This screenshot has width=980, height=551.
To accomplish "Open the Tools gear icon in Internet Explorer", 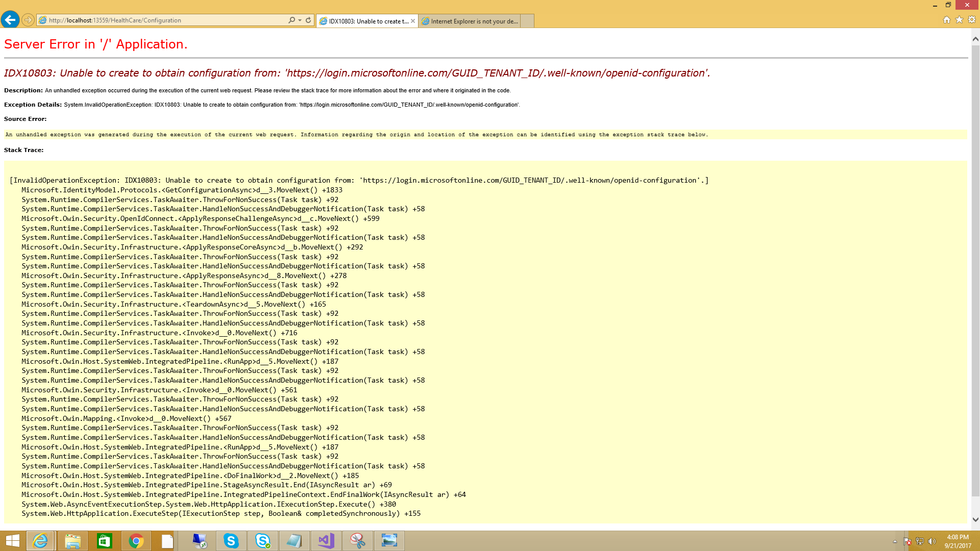I will pos(970,20).
